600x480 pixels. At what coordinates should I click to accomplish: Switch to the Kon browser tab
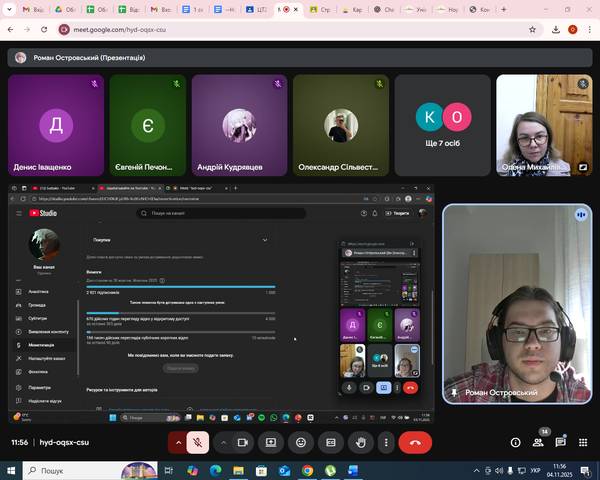(x=481, y=10)
